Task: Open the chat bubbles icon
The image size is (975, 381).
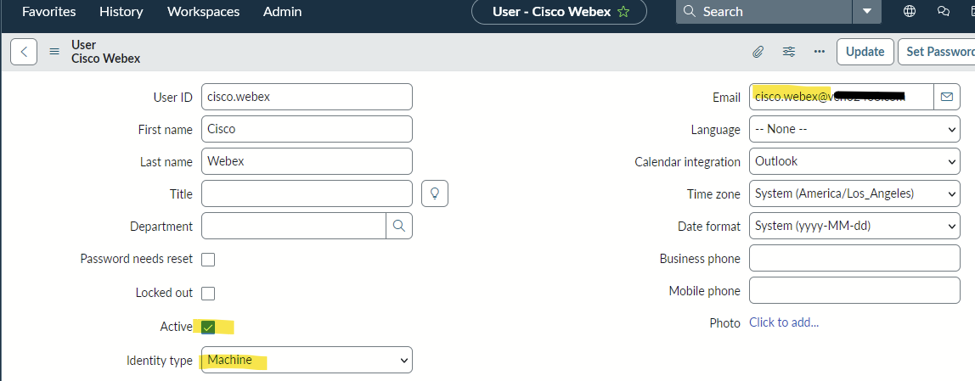Action: click(943, 11)
